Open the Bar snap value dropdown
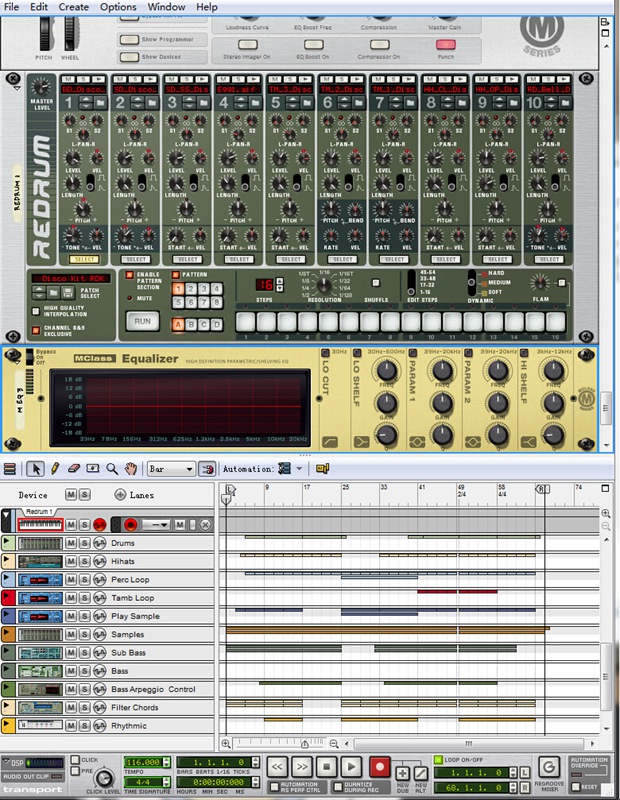This screenshot has width=620, height=800. point(170,468)
